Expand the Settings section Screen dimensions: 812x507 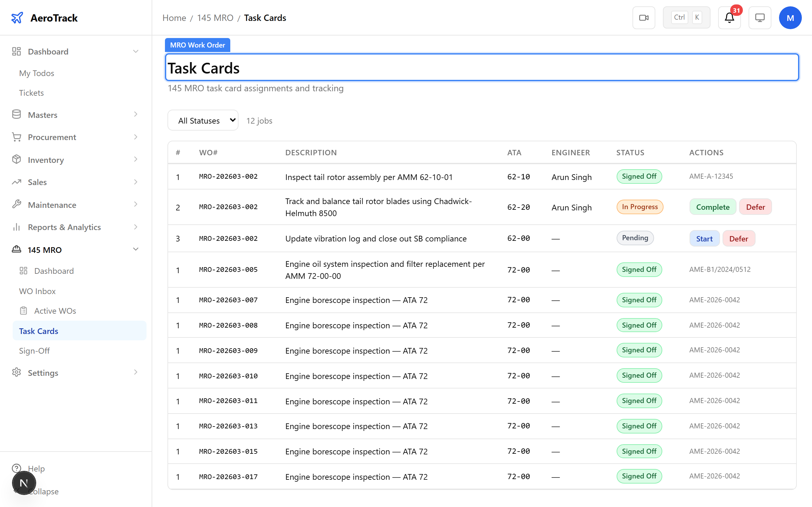[135, 372]
